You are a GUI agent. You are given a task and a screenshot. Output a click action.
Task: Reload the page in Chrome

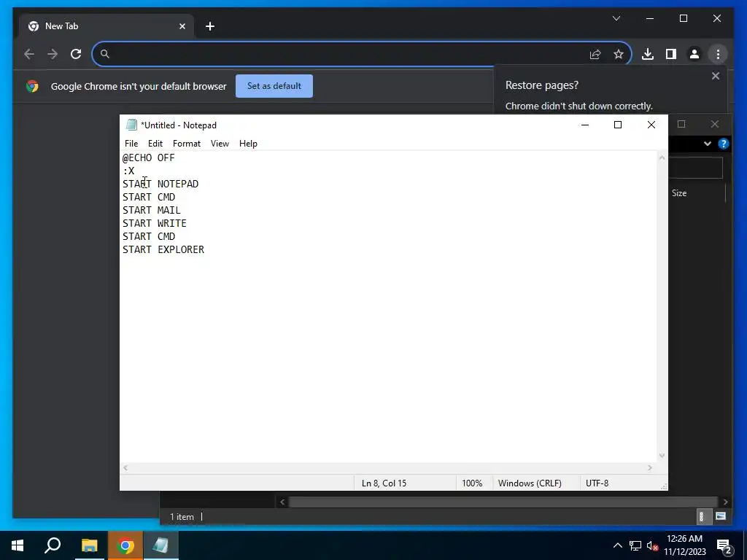pos(76,54)
